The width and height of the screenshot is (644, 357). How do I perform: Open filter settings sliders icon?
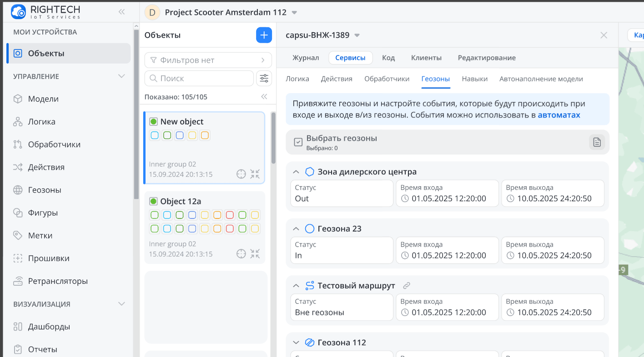264,78
